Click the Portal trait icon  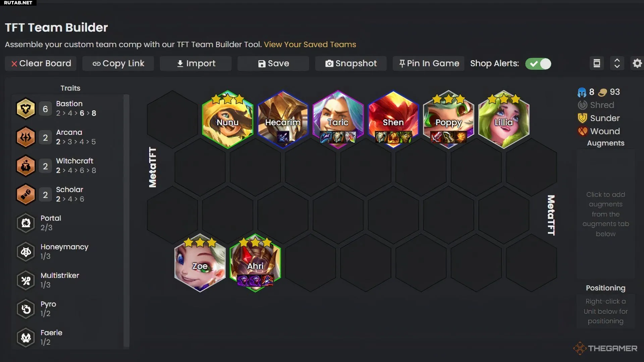26,223
